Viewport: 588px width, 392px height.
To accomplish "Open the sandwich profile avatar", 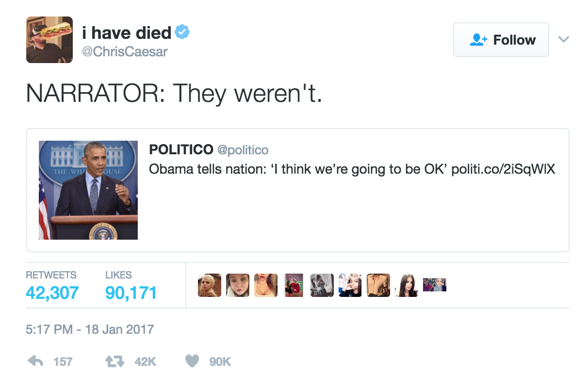I will [49, 40].
